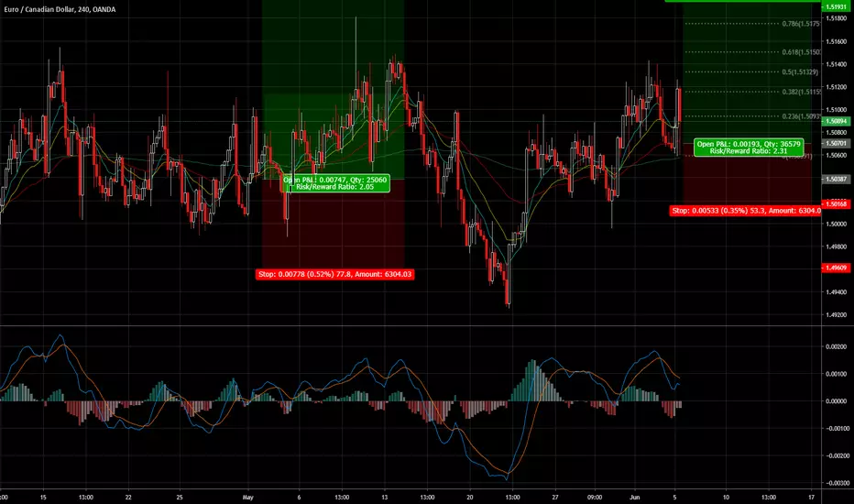The height and width of the screenshot is (504, 854).
Task: Select the Open P&L 0.00193 position label
Action: pyautogui.click(x=749, y=148)
